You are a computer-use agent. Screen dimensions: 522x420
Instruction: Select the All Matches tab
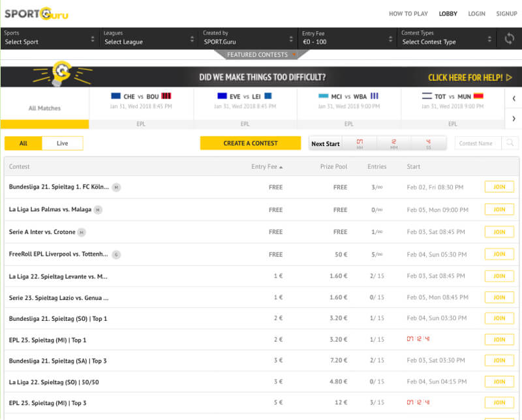44,108
